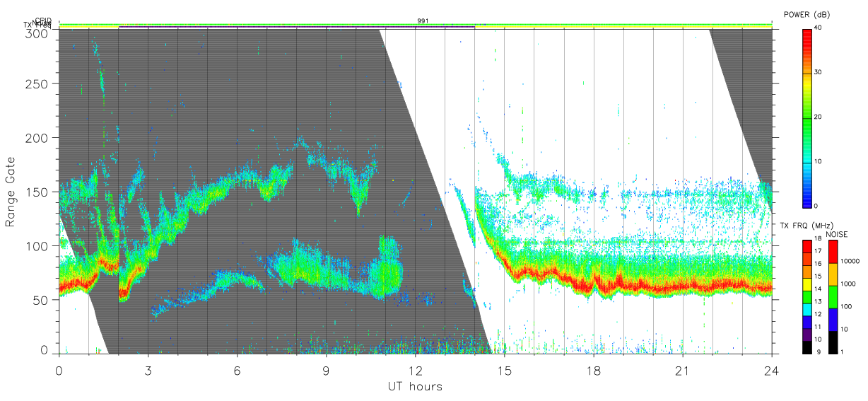Click the y-axis tick label '100'
This screenshot has width=868, height=401.
(x=37, y=245)
